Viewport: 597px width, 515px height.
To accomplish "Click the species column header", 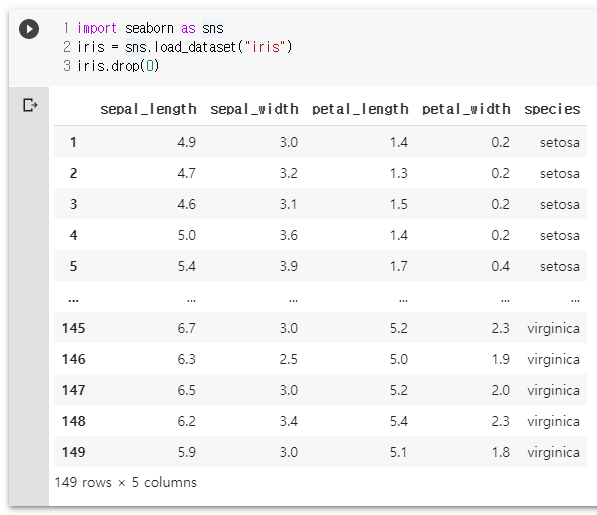I will click(x=552, y=109).
